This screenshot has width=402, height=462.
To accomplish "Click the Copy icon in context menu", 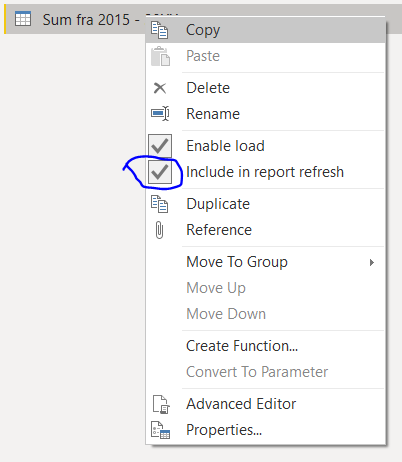I will [x=159, y=30].
